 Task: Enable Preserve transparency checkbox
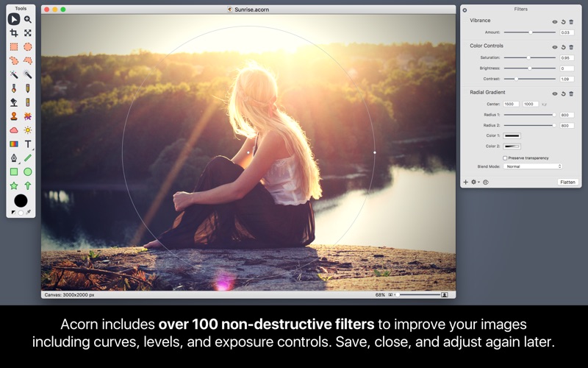coord(505,158)
